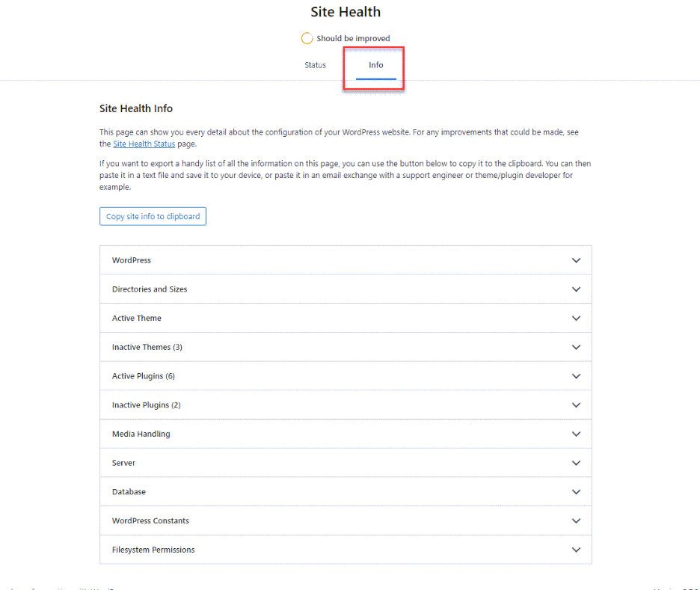Click the chevron on the WordPress row

tap(576, 259)
